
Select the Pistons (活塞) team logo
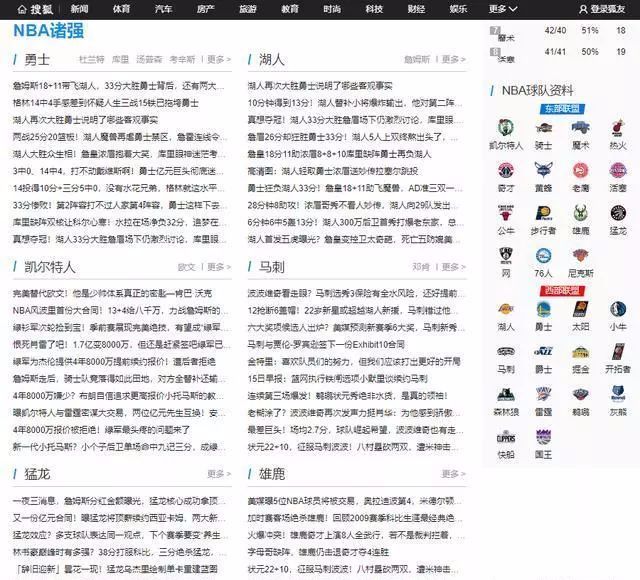click(x=618, y=170)
